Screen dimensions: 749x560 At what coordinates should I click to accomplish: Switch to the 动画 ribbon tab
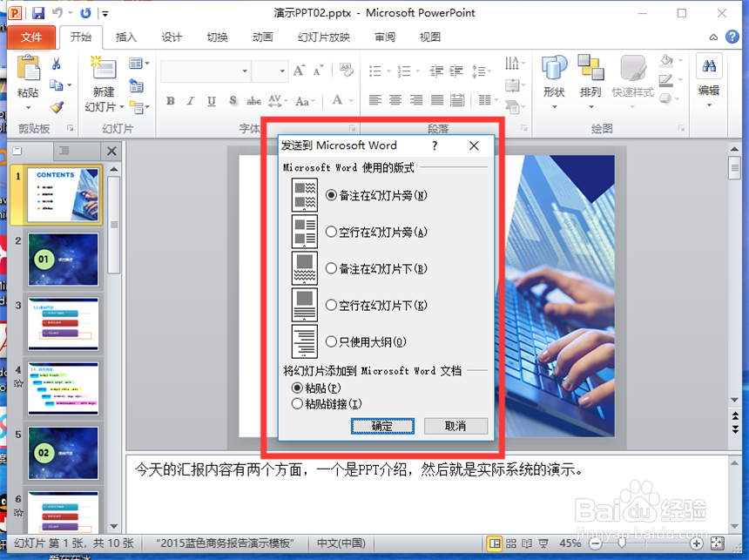tap(263, 37)
